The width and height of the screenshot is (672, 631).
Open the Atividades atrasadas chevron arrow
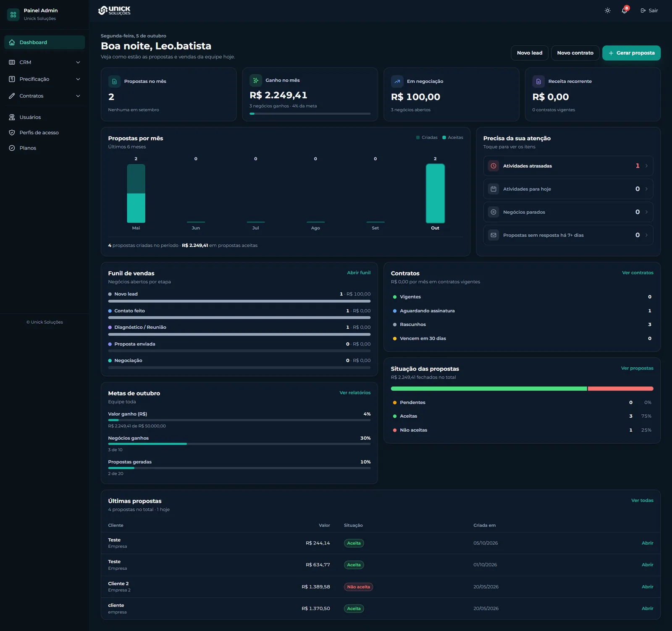pos(646,166)
